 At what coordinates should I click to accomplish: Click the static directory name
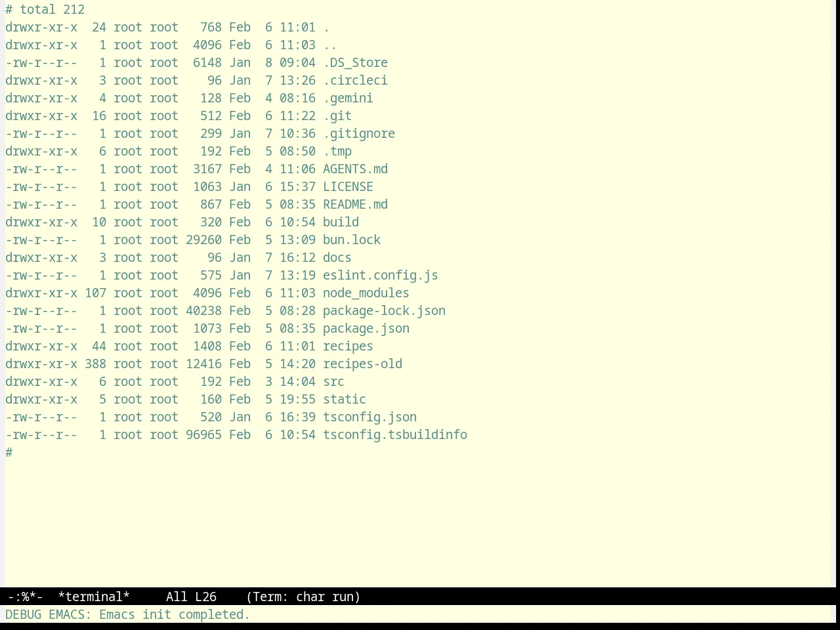(x=345, y=399)
